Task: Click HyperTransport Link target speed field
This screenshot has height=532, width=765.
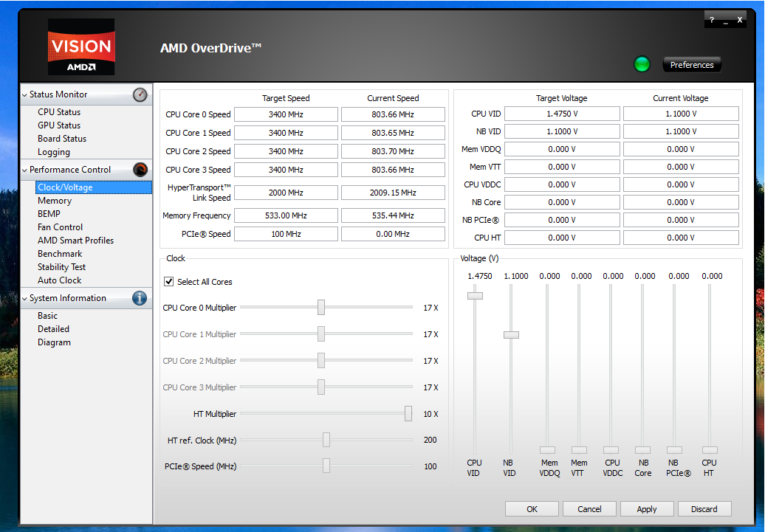Action: tap(286, 193)
